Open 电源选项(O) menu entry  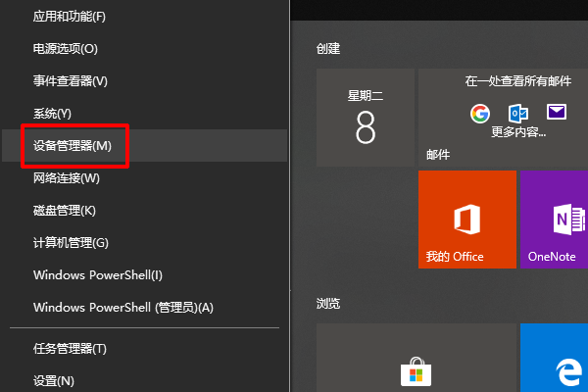pos(65,49)
